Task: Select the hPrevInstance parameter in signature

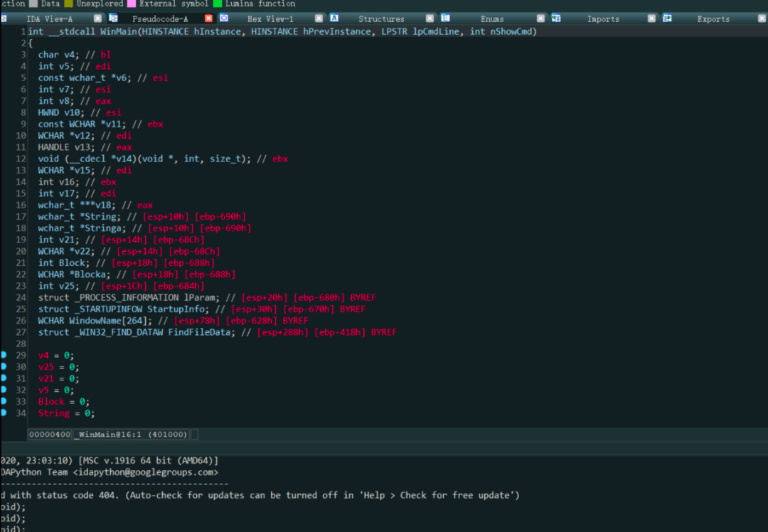Action: pyautogui.click(x=337, y=31)
